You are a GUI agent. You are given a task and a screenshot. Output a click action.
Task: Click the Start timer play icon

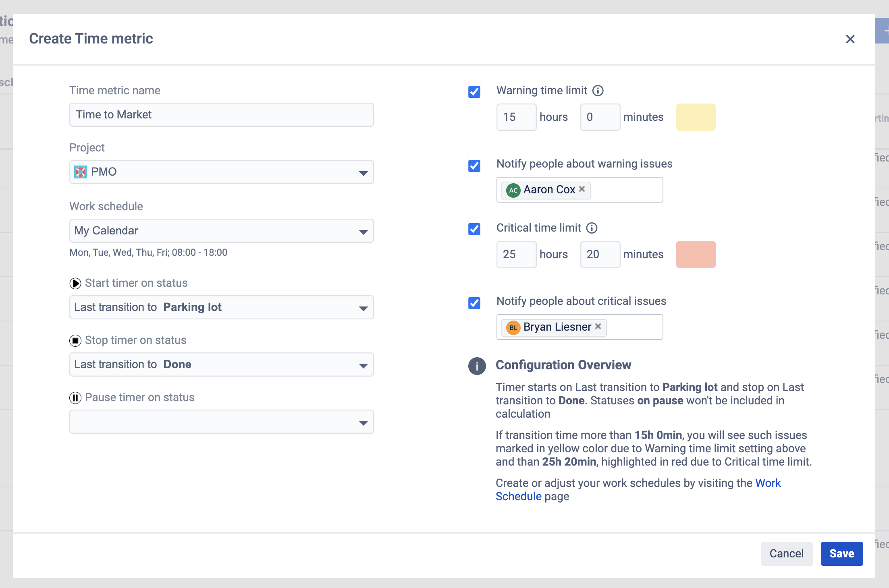[x=75, y=284]
